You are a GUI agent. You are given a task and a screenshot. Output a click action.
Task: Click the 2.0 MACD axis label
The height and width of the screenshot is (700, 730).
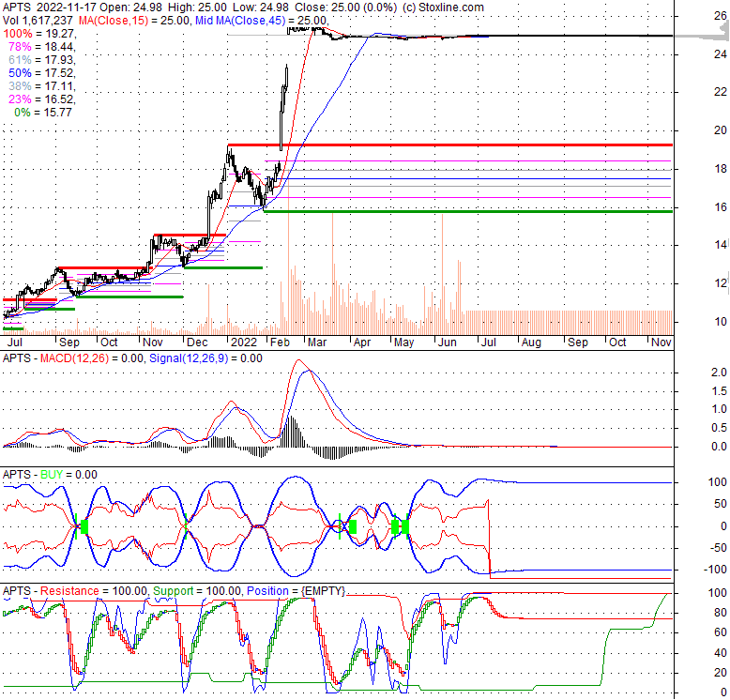point(719,373)
